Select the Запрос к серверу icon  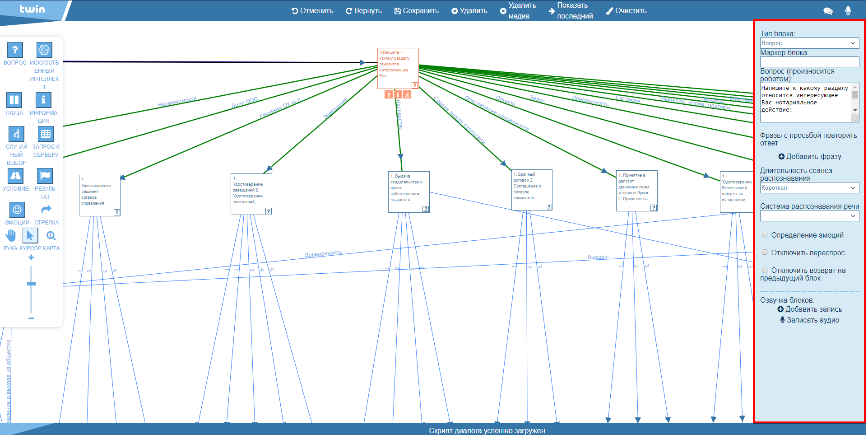click(x=46, y=134)
